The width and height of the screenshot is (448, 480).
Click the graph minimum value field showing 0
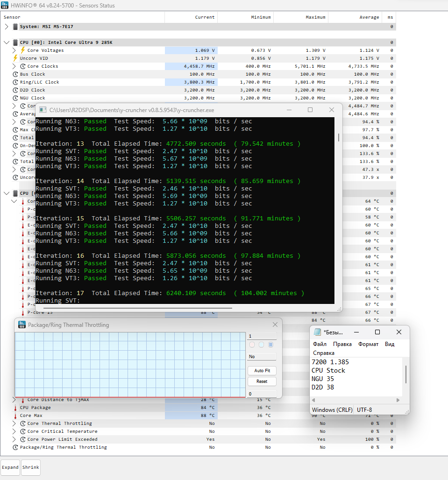262,394
